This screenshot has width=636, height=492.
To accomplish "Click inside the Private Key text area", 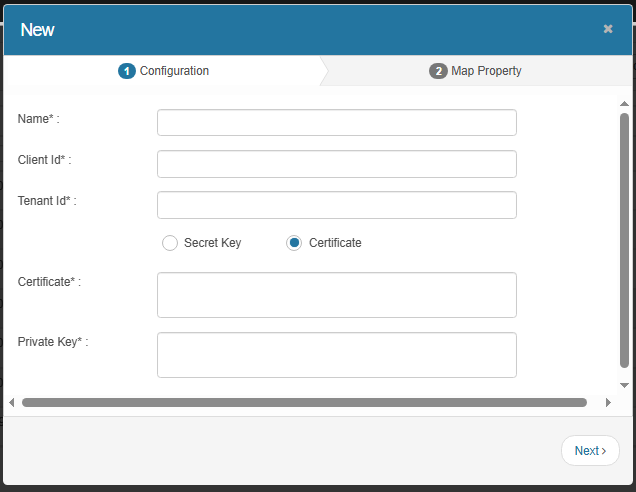I will 336,355.
